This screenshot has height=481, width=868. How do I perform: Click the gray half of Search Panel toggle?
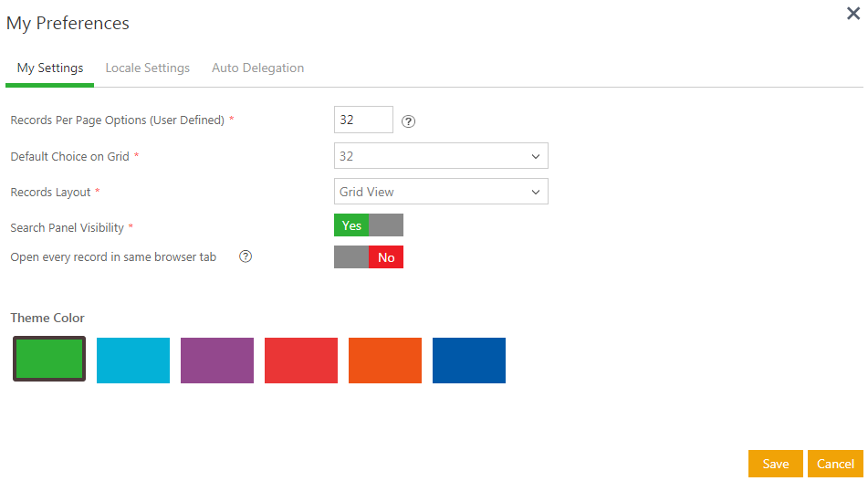(386, 225)
